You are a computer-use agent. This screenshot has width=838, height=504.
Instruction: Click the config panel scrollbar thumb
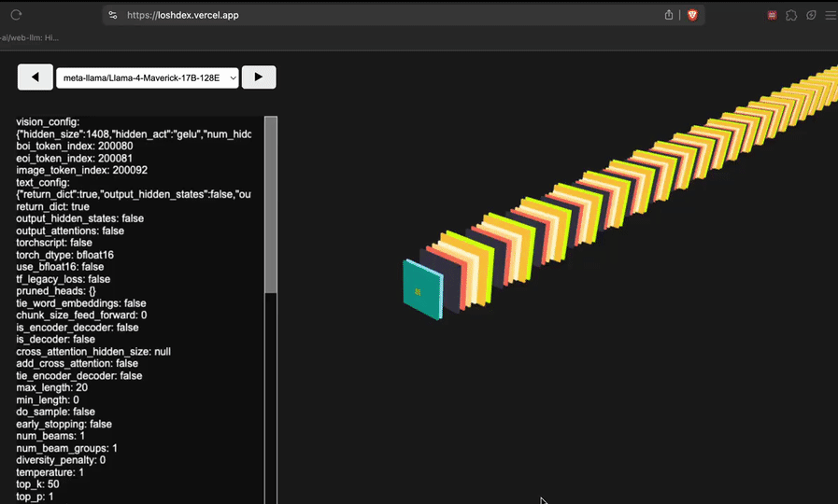click(x=271, y=205)
